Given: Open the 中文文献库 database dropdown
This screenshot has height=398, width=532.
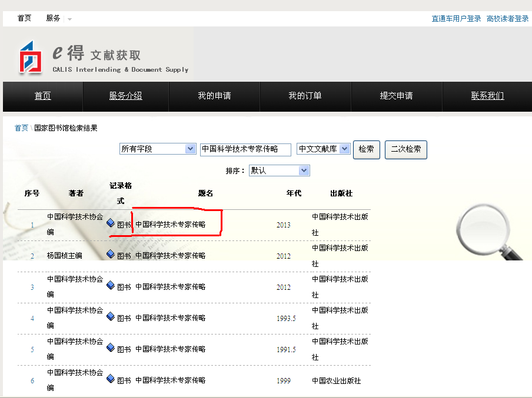Looking at the screenshot, I should (x=323, y=149).
